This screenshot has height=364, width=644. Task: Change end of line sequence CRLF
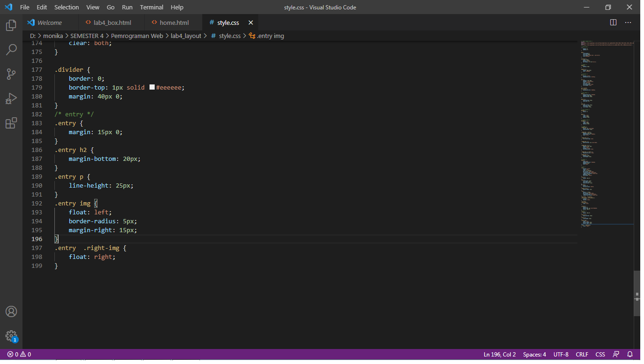pos(582,355)
